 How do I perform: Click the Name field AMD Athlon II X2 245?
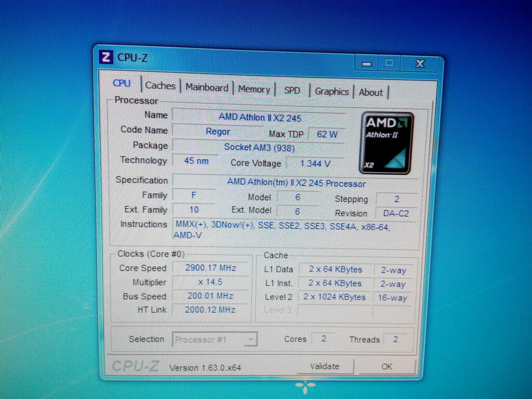coord(260,117)
